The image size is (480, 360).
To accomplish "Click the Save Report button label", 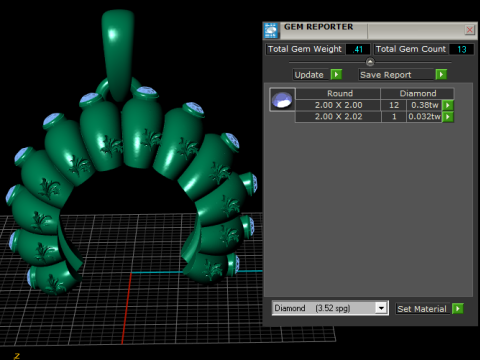I will tap(396, 75).
